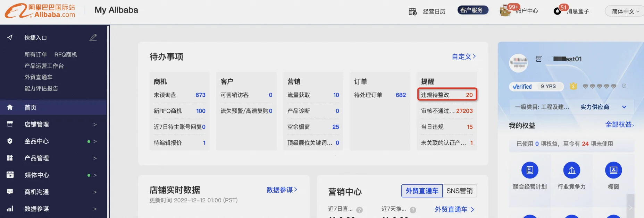This screenshot has width=644, height=218.
Task: Click the 空余橱窗 count 25
Action: click(336, 127)
